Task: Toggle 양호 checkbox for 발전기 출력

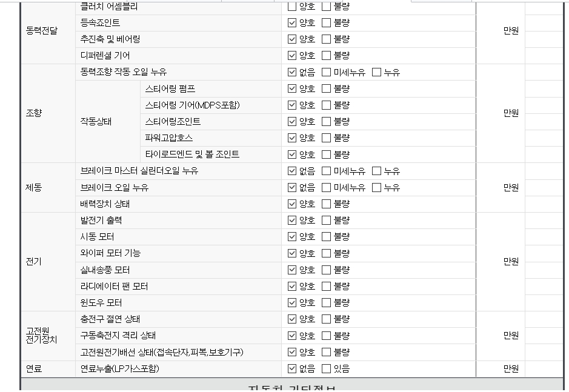Action: pyautogui.click(x=292, y=221)
